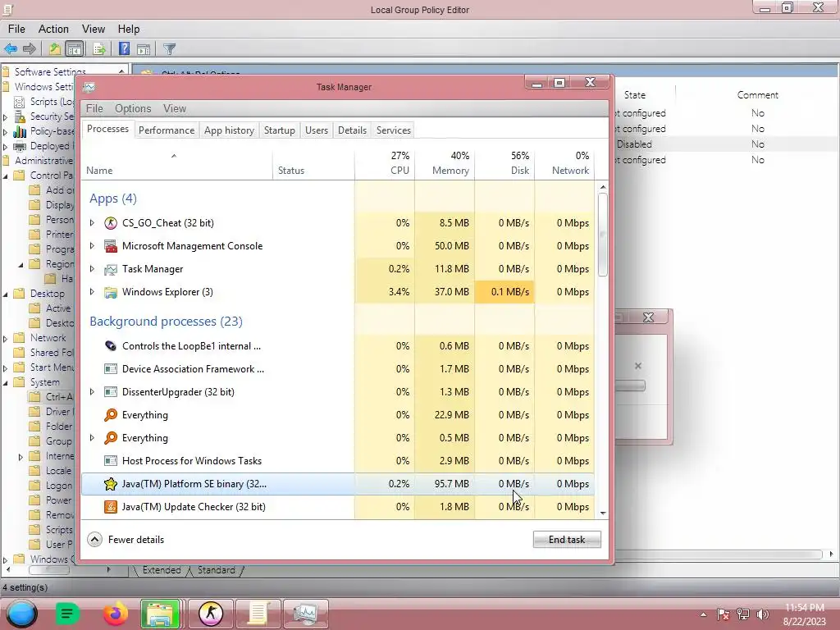840x630 pixels.
Task: Open the Performance tab
Action: click(166, 130)
